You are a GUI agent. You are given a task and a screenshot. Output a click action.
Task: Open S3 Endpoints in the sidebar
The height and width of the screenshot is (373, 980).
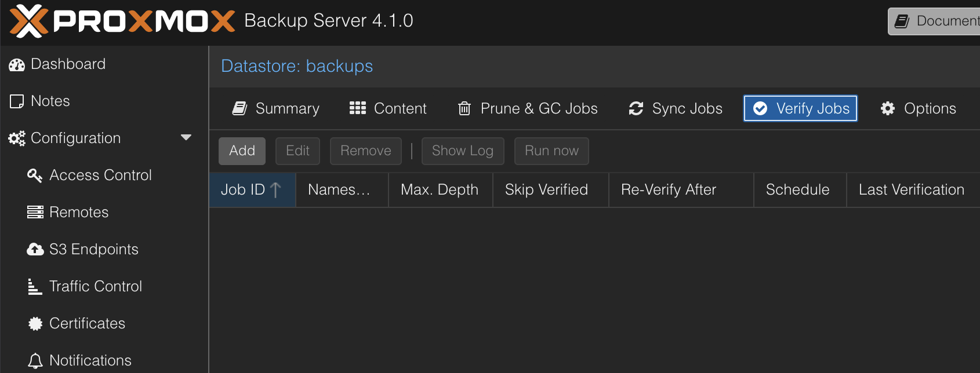pyautogui.click(x=104, y=250)
